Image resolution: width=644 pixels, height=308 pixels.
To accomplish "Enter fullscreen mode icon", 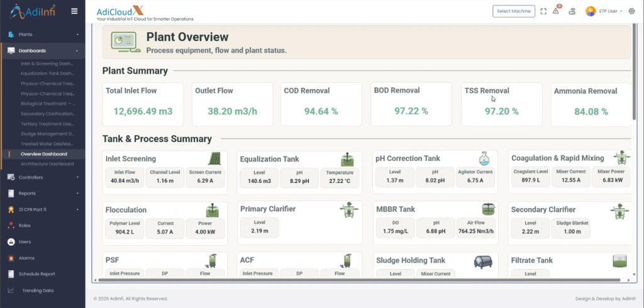I will pyautogui.click(x=543, y=11).
